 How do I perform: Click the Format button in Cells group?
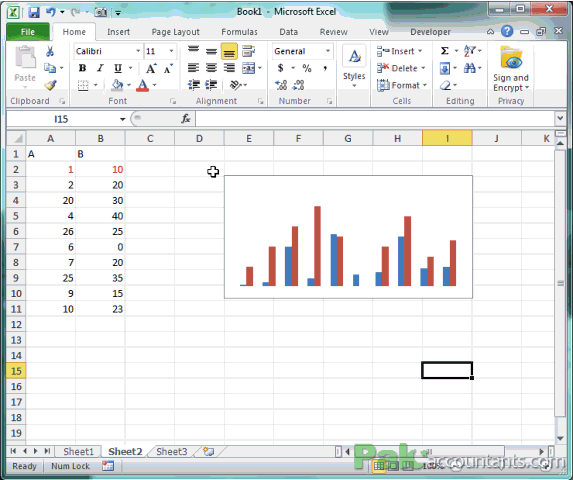coord(401,85)
